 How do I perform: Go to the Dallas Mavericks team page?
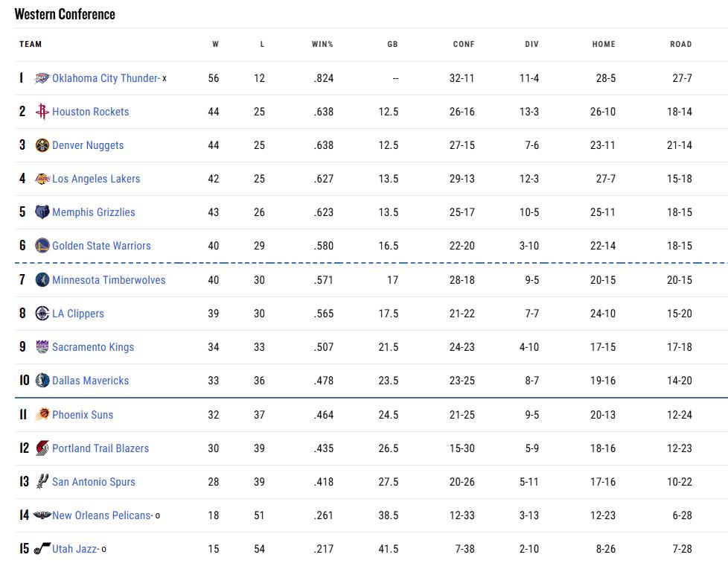[x=90, y=381]
